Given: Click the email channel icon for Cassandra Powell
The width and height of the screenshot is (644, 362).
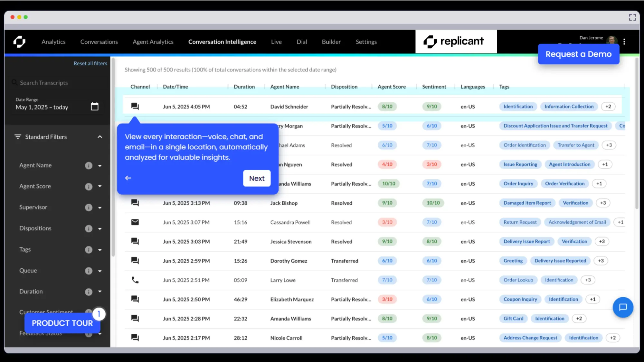Looking at the screenshot, I should [135, 222].
